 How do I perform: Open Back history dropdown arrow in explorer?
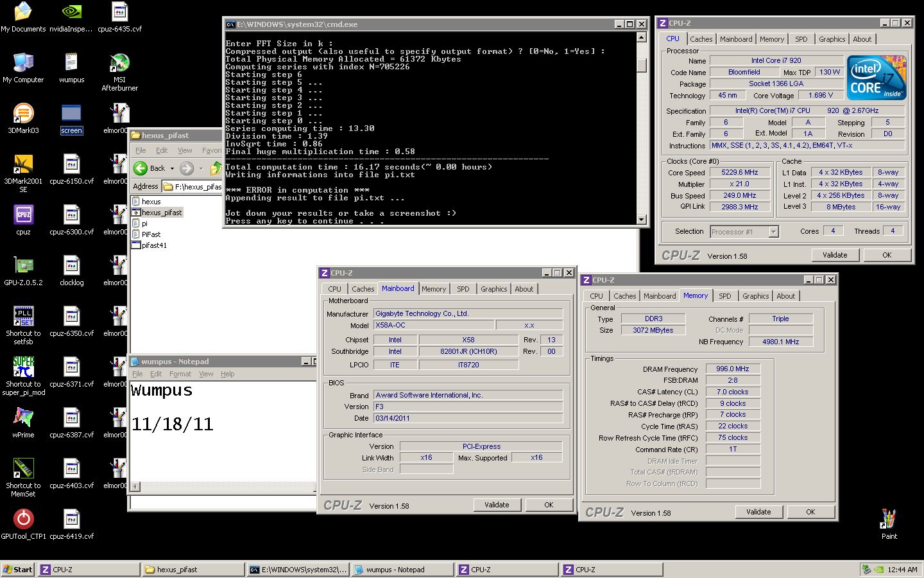pos(172,168)
